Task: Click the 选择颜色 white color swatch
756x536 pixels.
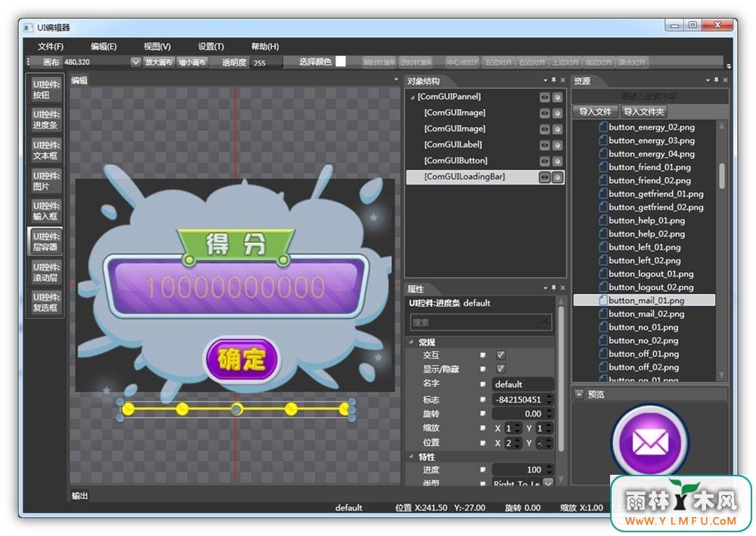Action: (340, 61)
